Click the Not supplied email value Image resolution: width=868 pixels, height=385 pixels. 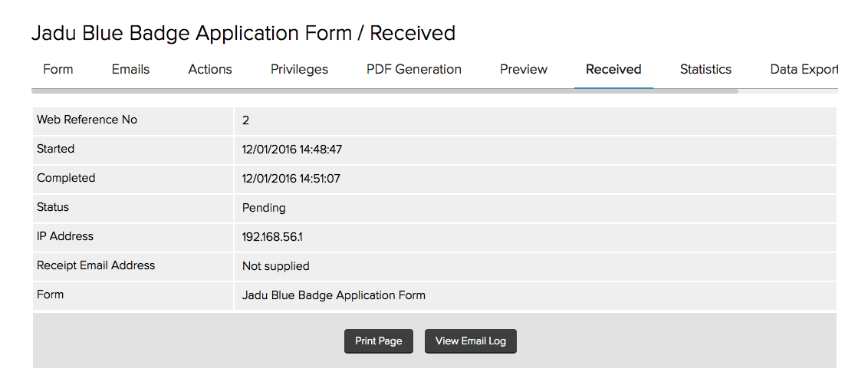(276, 266)
